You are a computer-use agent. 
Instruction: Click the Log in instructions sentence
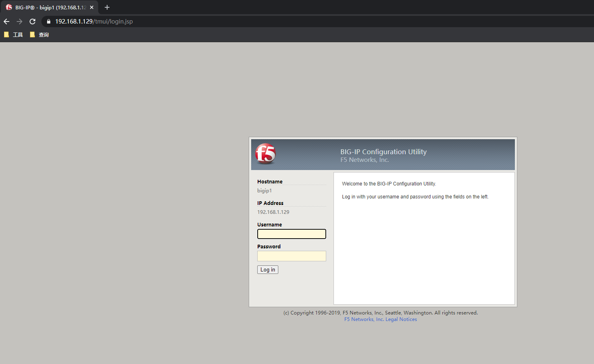[x=415, y=197]
